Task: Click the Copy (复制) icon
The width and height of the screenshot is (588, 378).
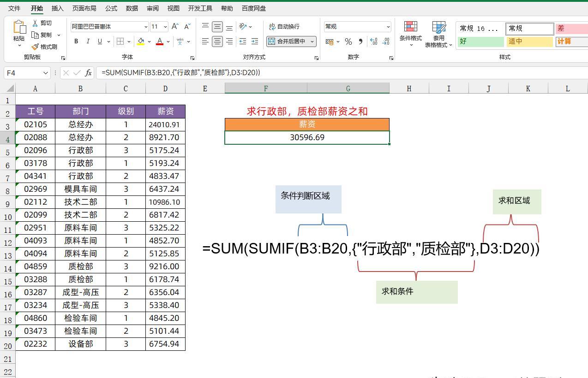Action: 35,35
